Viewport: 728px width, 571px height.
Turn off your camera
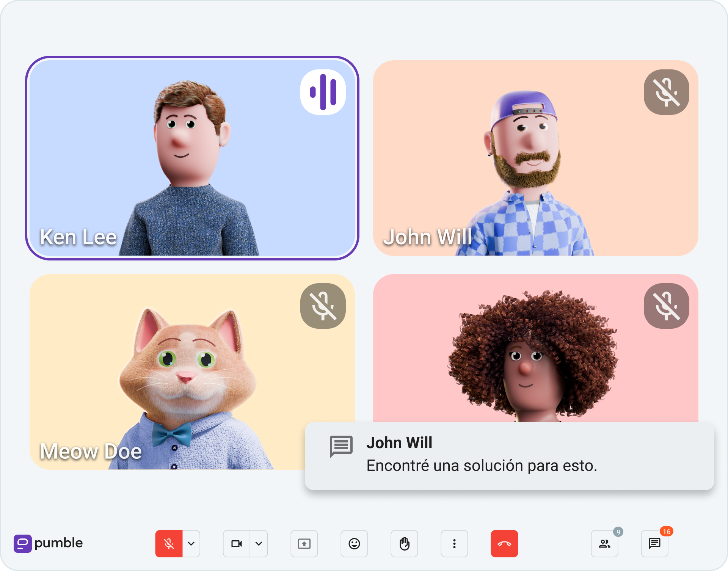[237, 544]
